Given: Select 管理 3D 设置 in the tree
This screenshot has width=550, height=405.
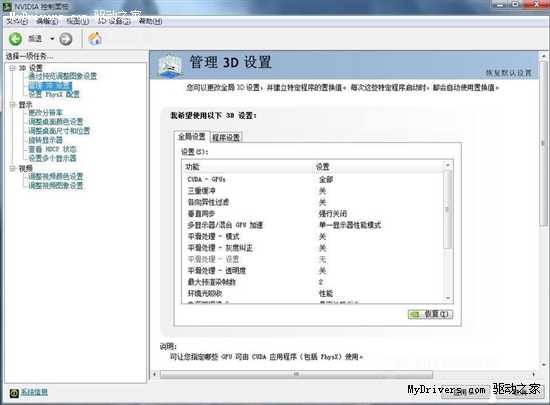Looking at the screenshot, I should [x=50, y=86].
